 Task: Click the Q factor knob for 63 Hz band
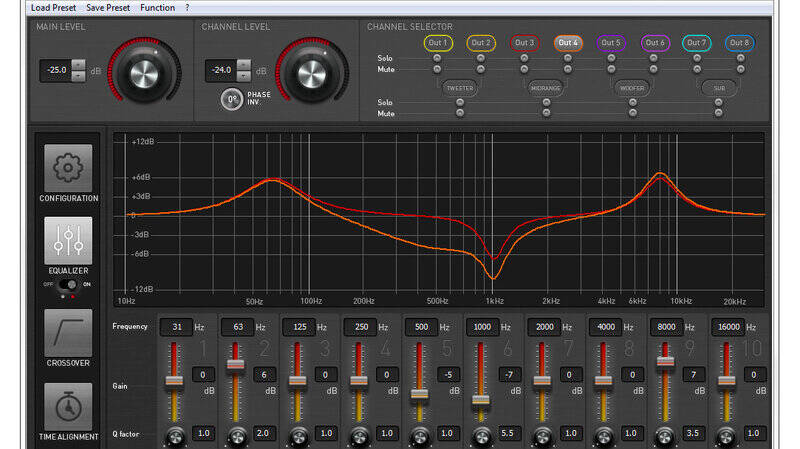237,437
